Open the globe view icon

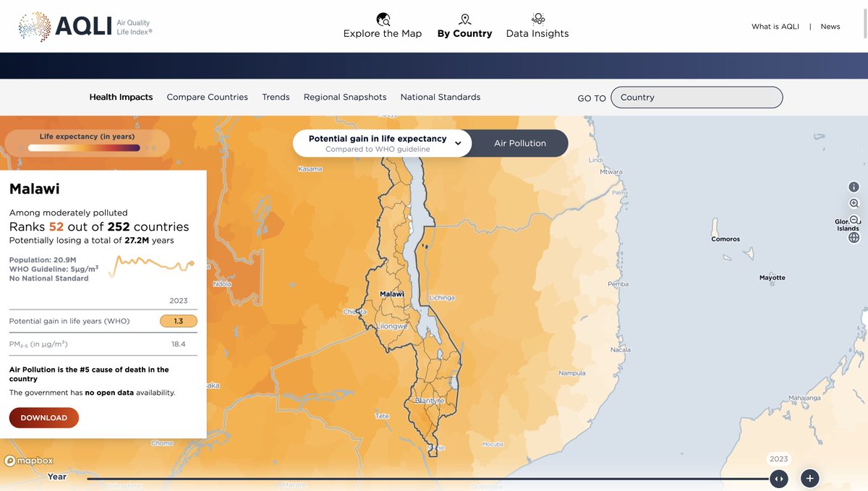click(x=854, y=237)
